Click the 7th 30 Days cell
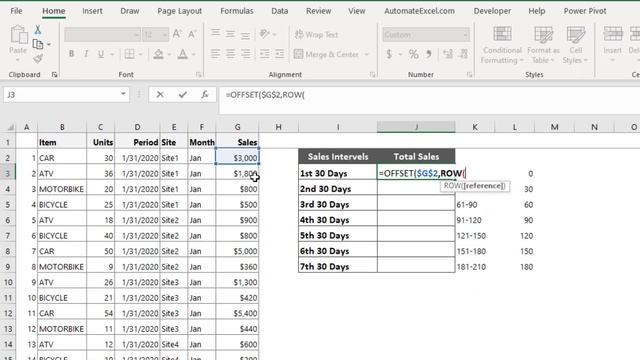Image resolution: width=640 pixels, height=360 pixels. click(338, 267)
